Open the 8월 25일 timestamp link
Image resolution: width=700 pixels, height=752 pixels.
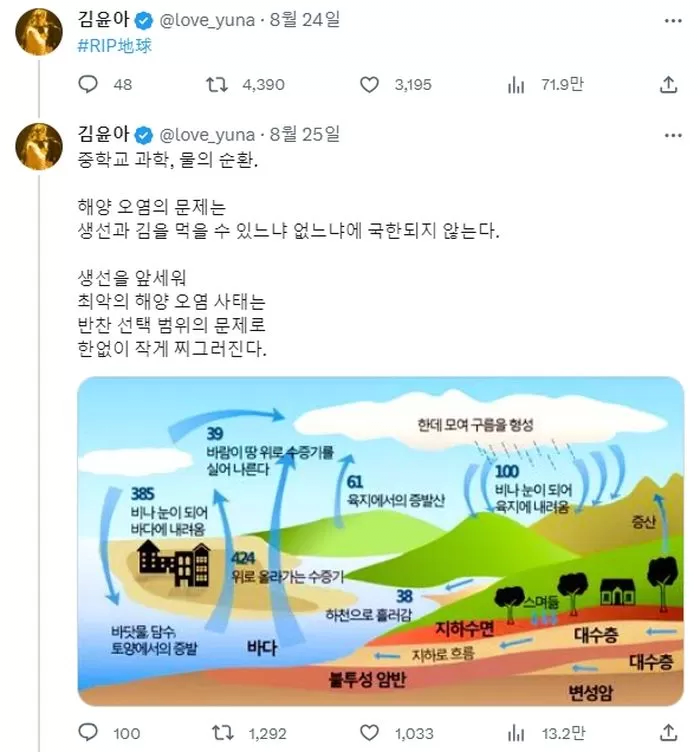click(x=304, y=135)
